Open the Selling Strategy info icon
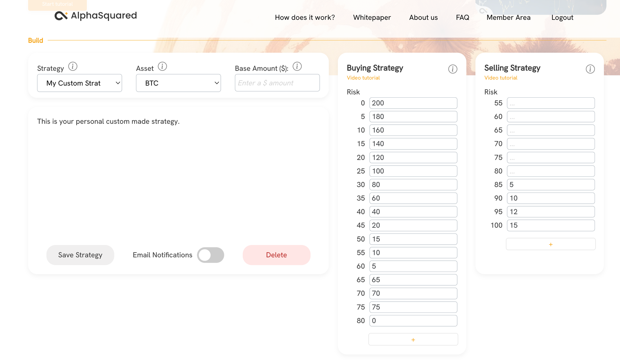This screenshot has width=620, height=364. [x=590, y=69]
